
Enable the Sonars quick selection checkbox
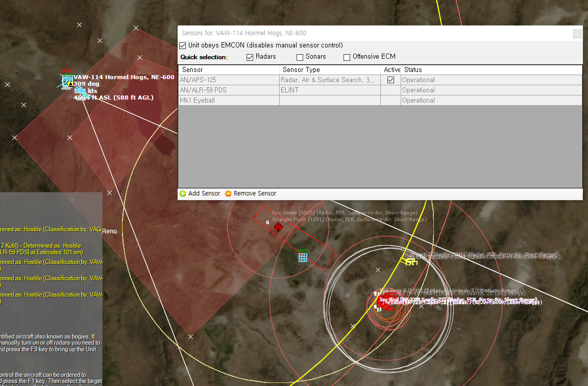tap(300, 57)
